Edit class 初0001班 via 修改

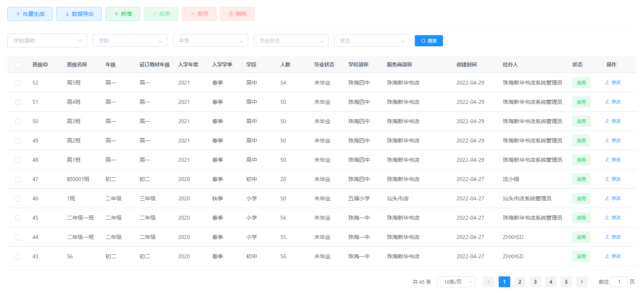pyautogui.click(x=613, y=179)
